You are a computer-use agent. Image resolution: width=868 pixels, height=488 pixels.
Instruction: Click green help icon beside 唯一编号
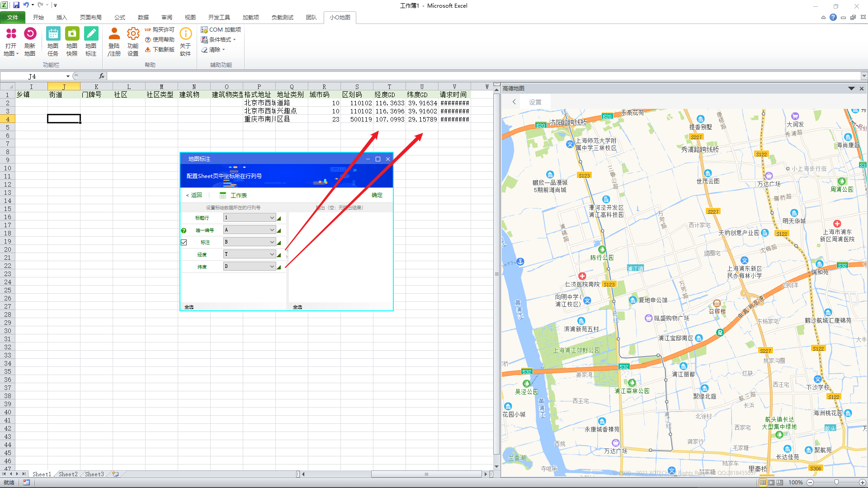click(184, 230)
